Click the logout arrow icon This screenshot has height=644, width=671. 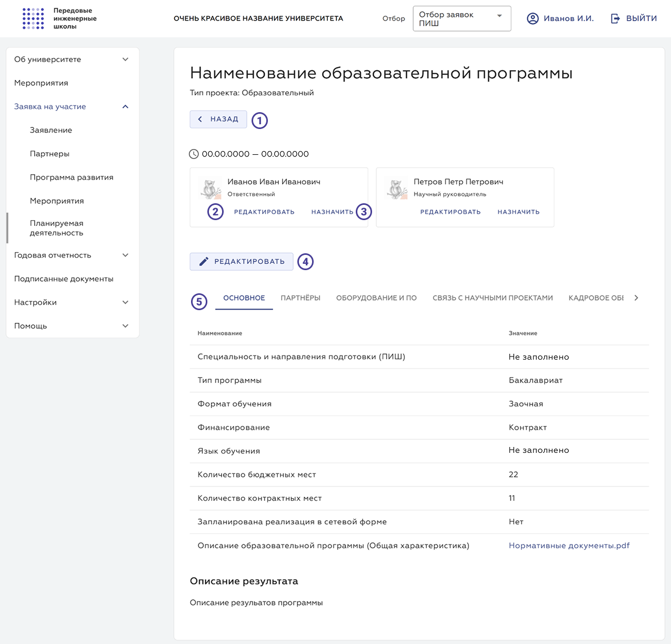tap(615, 18)
